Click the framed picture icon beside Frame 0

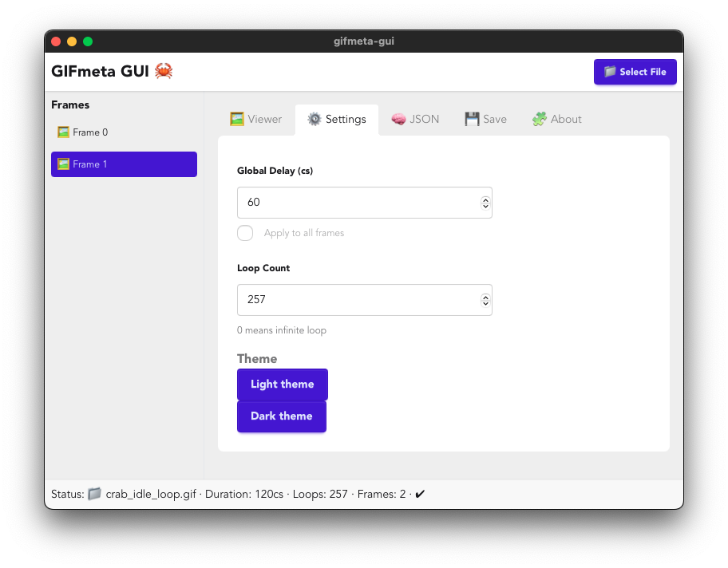tap(62, 132)
